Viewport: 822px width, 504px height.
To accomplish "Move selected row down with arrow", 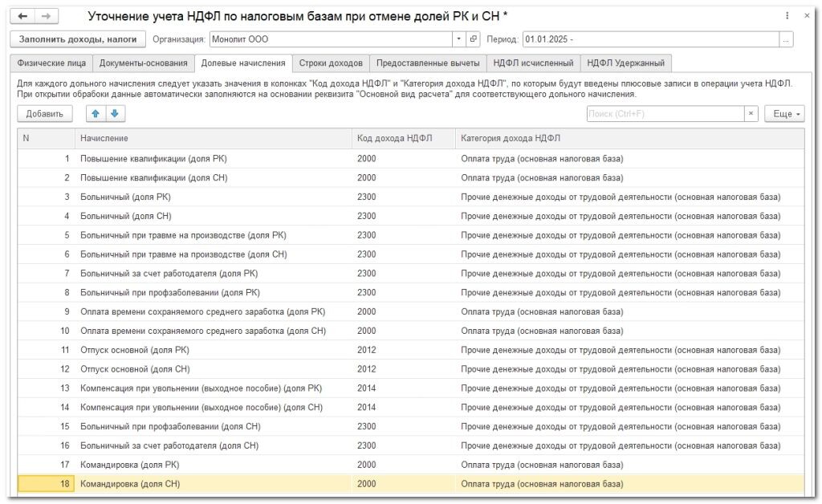I will click(113, 114).
